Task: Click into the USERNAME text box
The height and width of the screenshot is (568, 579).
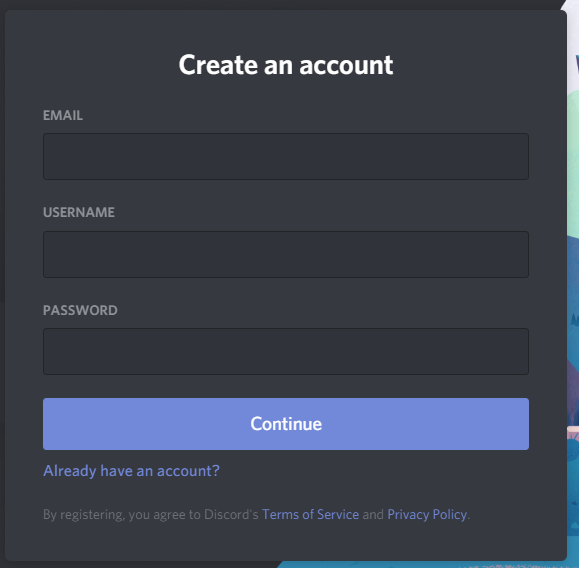Action: coord(286,254)
